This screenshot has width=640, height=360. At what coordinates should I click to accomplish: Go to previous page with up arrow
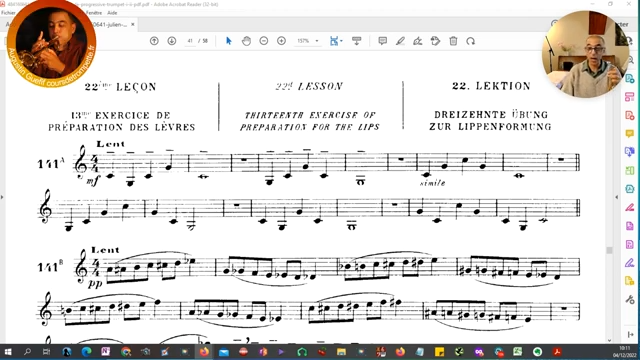click(x=154, y=41)
